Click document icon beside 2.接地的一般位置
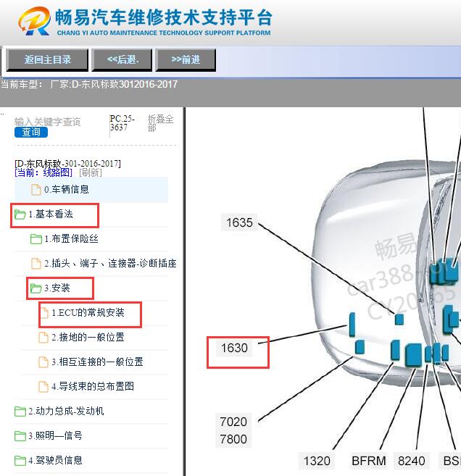This screenshot has width=461, height=476. 43,338
